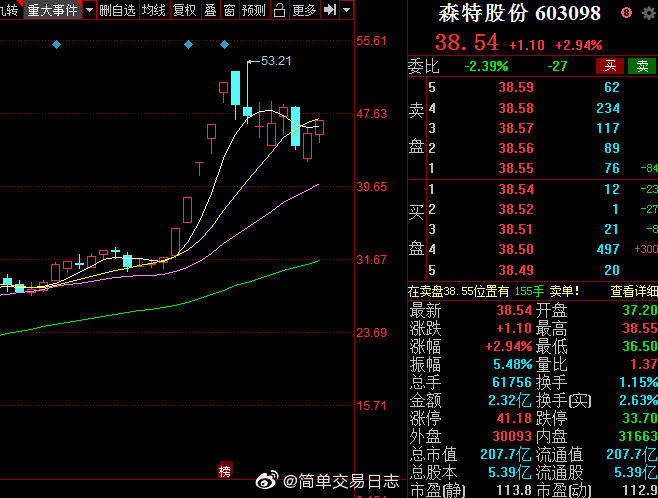Expand the dropdown arrow next to 重大事件
This screenshot has width=658, height=498.
89,10
